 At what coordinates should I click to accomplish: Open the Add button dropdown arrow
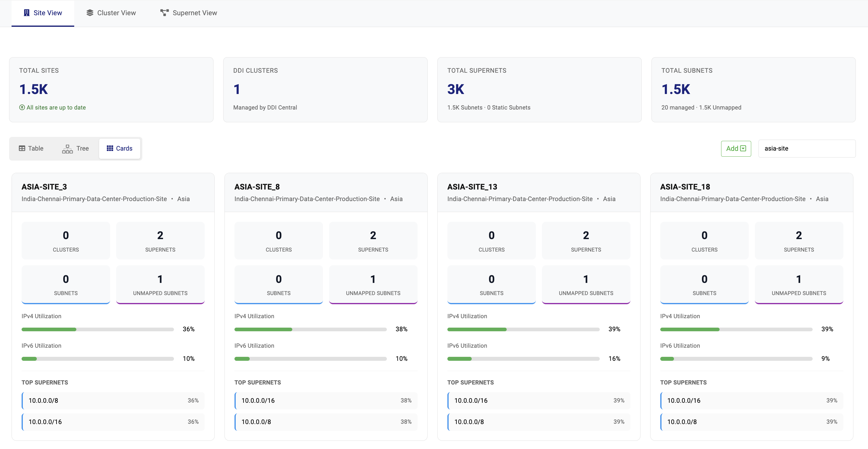(743, 148)
